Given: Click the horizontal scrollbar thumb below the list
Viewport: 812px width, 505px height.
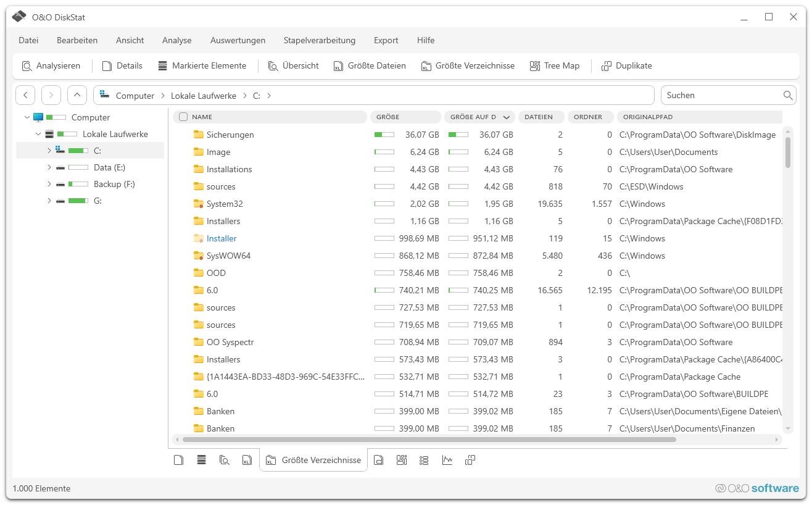Looking at the screenshot, I should [429, 440].
